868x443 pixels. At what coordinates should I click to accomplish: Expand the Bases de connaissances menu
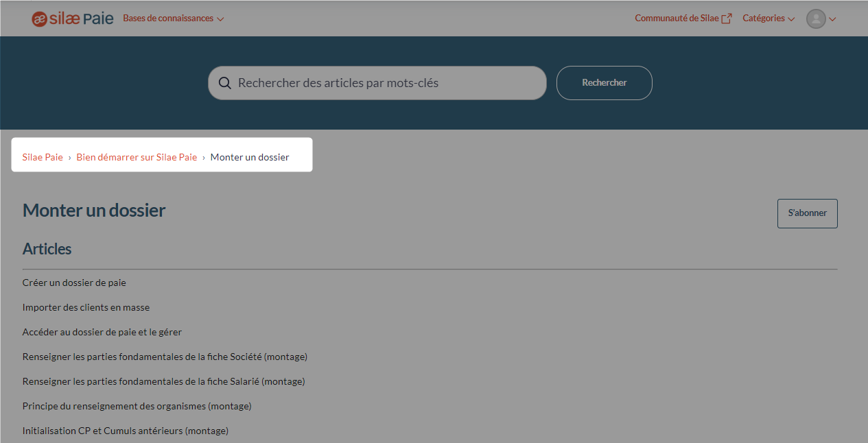point(173,19)
